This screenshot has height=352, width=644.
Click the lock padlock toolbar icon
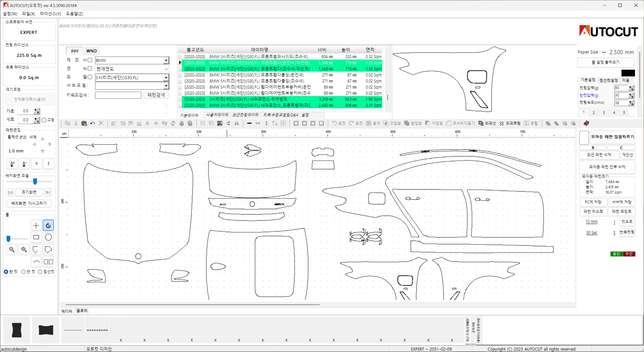pos(182,123)
